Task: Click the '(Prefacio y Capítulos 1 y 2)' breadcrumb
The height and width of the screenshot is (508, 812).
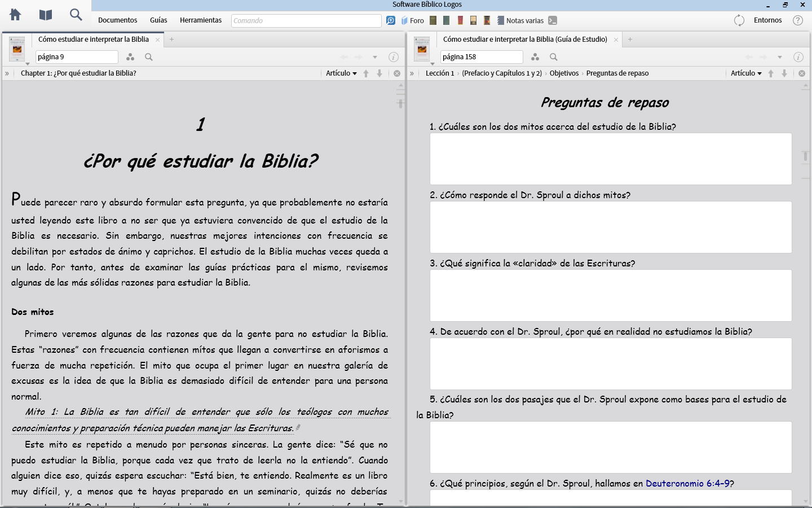Action: (502, 73)
